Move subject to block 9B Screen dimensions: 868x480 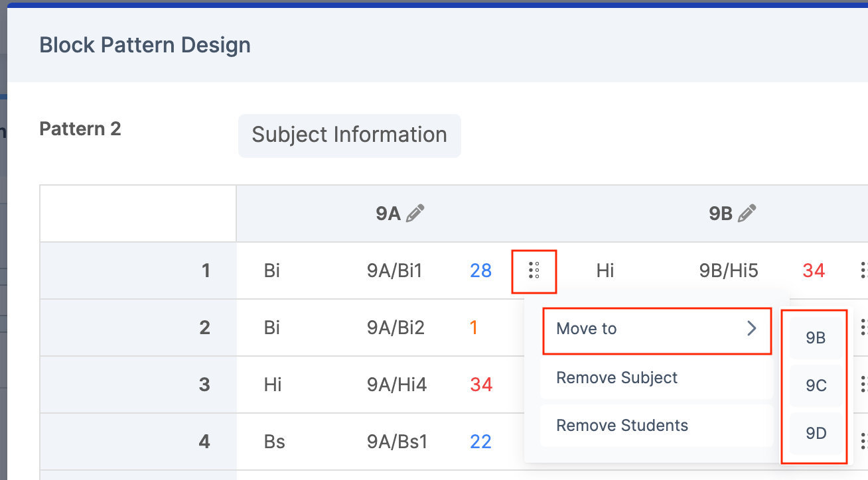(816, 337)
